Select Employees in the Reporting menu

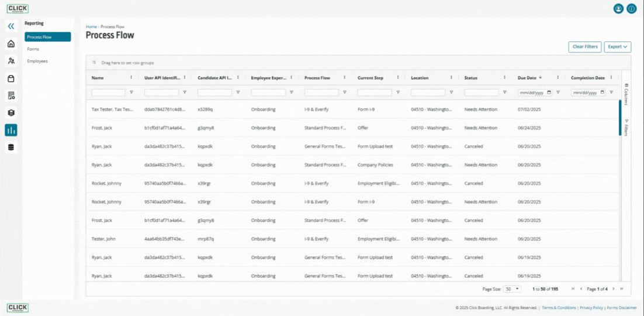click(37, 61)
